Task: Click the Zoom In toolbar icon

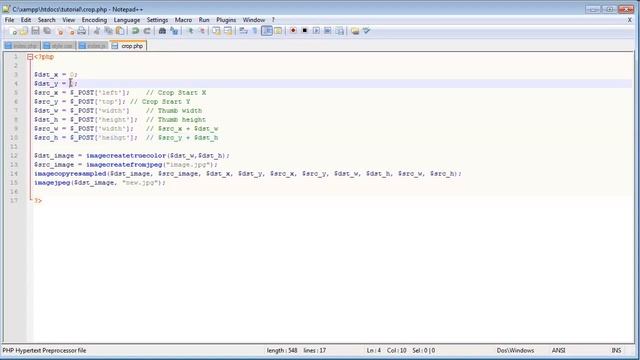Action: point(190,31)
